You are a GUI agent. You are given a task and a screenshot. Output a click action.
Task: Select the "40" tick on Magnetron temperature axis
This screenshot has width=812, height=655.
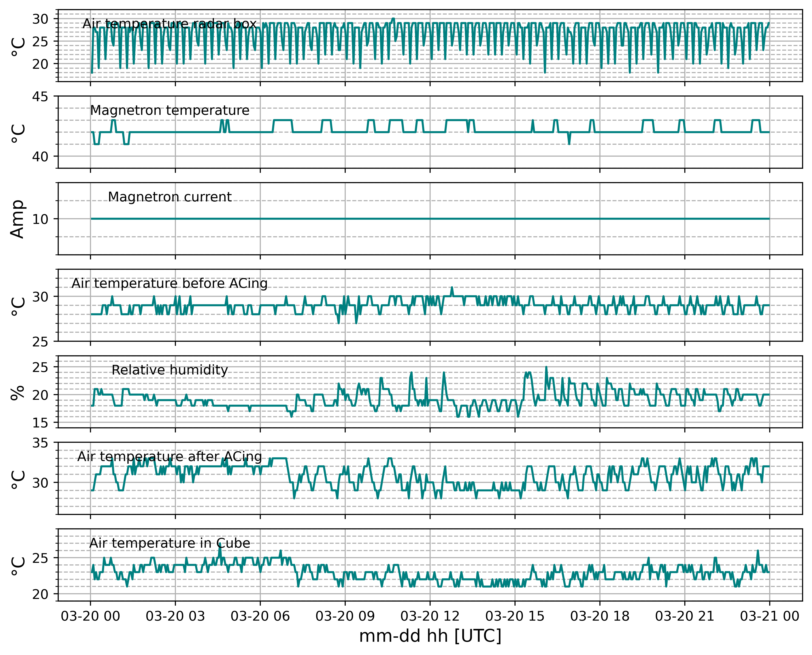tap(40, 156)
